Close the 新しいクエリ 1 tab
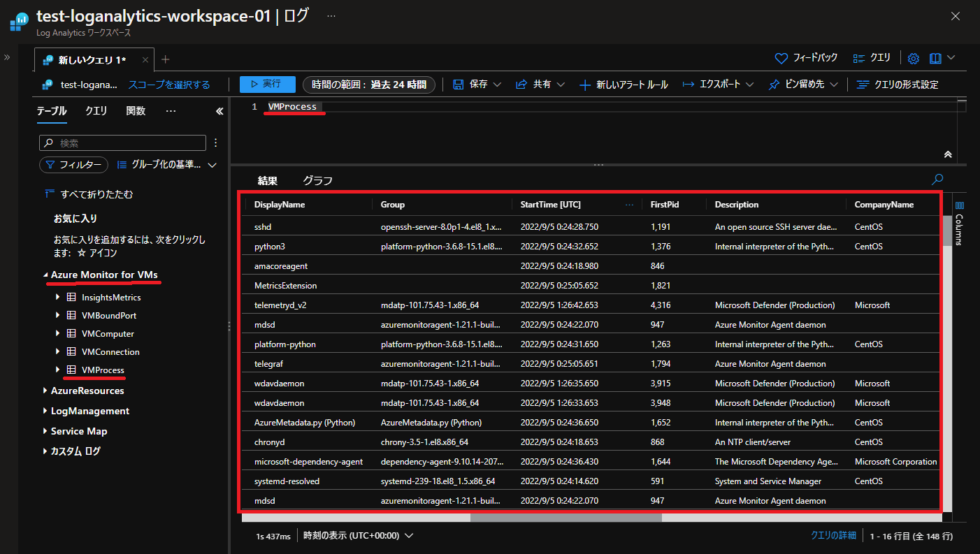The image size is (980, 554). (x=145, y=60)
